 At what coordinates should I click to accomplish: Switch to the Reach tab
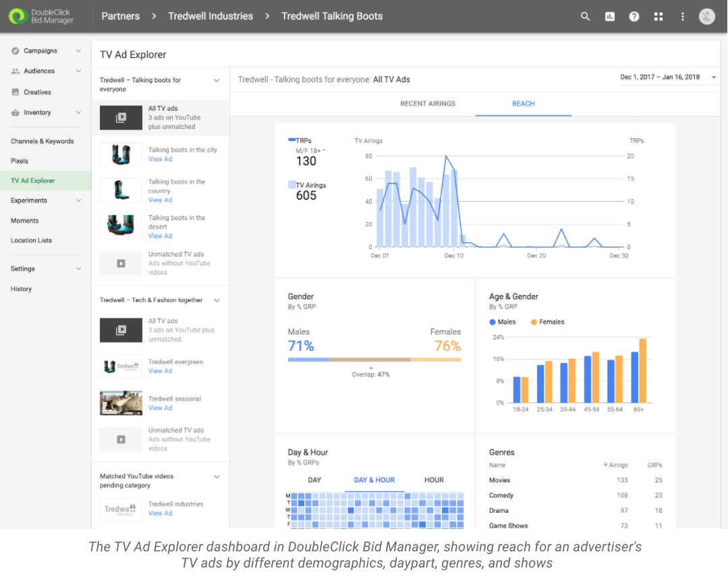(524, 103)
